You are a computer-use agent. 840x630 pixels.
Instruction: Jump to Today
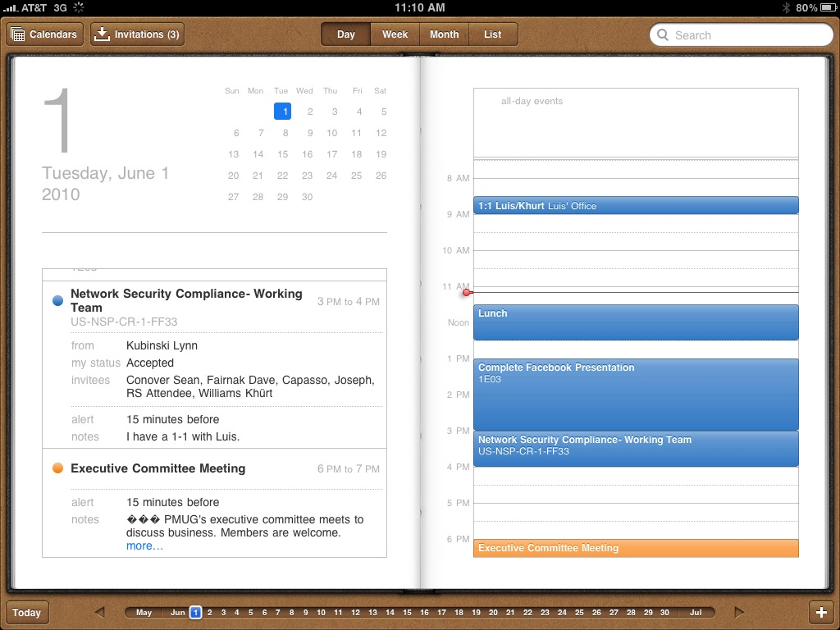click(x=27, y=613)
